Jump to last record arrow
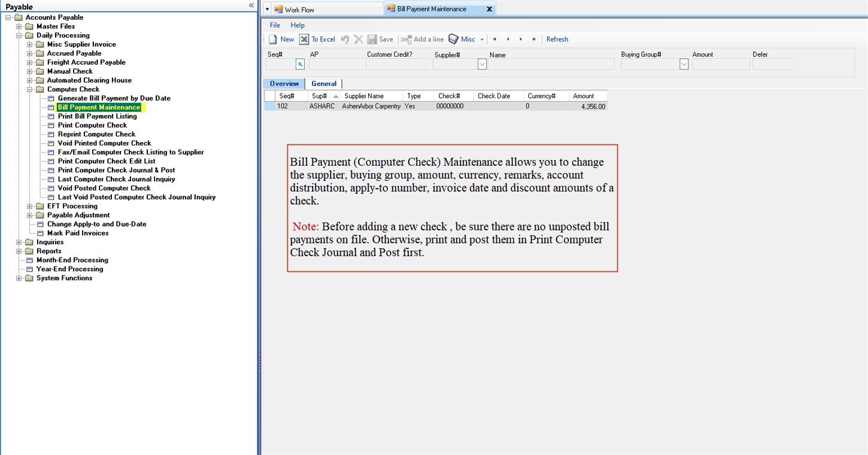 click(x=534, y=40)
